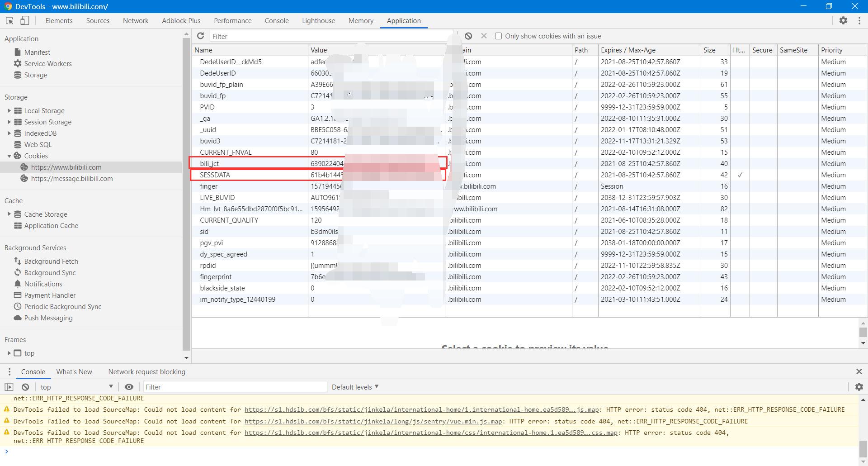The height and width of the screenshot is (466, 868).
Task: Select the im_notify_type_12440199 cookie row
Action: pos(529,299)
